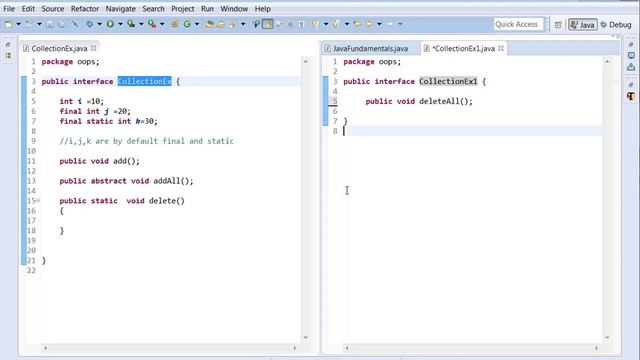Image resolution: width=640 pixels, height=360 pixels.
Task: Open the dropdown arrow beside Next Annotation
Action: (326, 24)
